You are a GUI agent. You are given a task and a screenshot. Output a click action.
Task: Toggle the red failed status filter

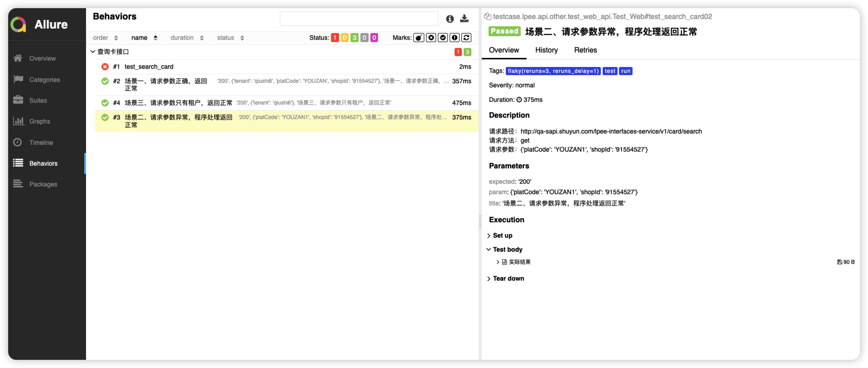pos(335,38)
